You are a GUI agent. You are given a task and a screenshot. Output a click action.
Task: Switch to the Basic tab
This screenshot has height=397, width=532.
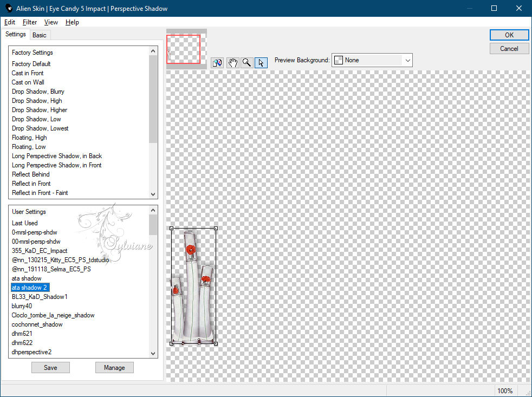40,35
